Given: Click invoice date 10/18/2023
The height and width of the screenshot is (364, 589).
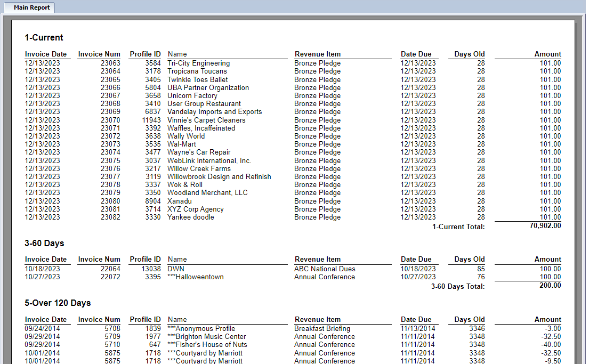Looking at the screenshot, I should (43, 269).
